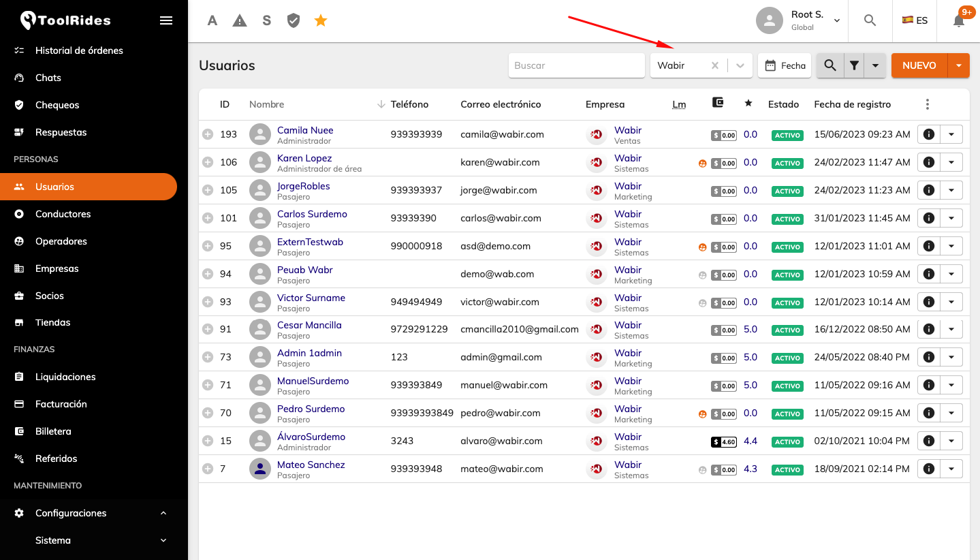
Task: Click the star rating column header
Action: [748, 104]
